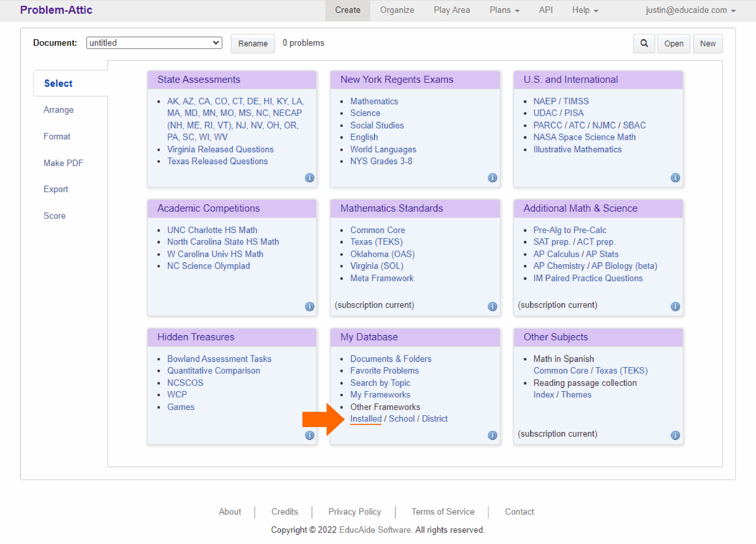Open Common Core standards link
The image size is (756, 544).
point(377,230)
